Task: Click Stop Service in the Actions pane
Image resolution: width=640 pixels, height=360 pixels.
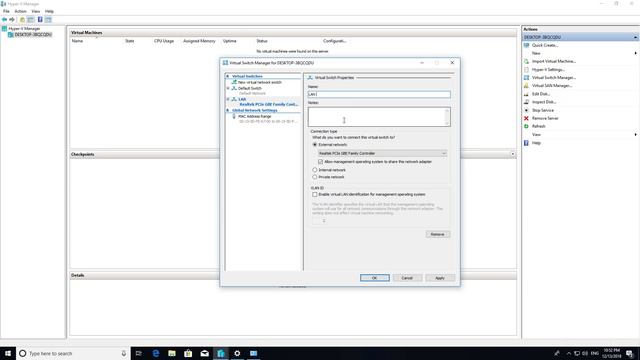Action: click(x=542, y=110)
